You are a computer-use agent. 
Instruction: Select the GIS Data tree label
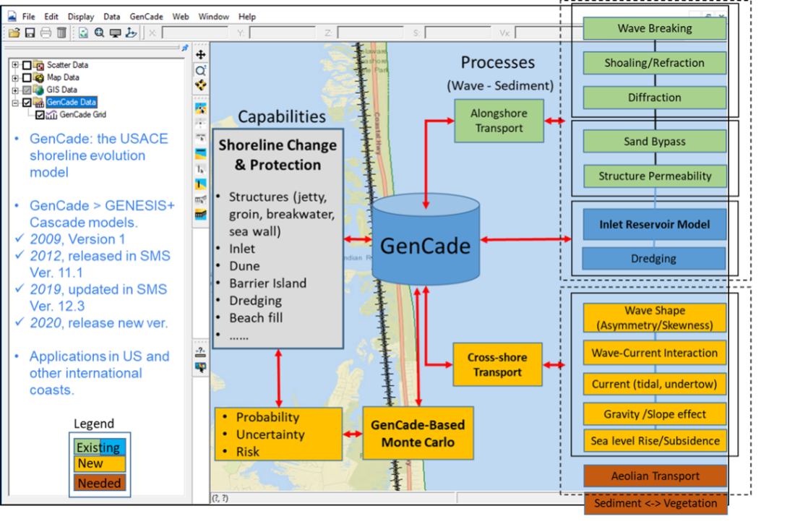62,90
